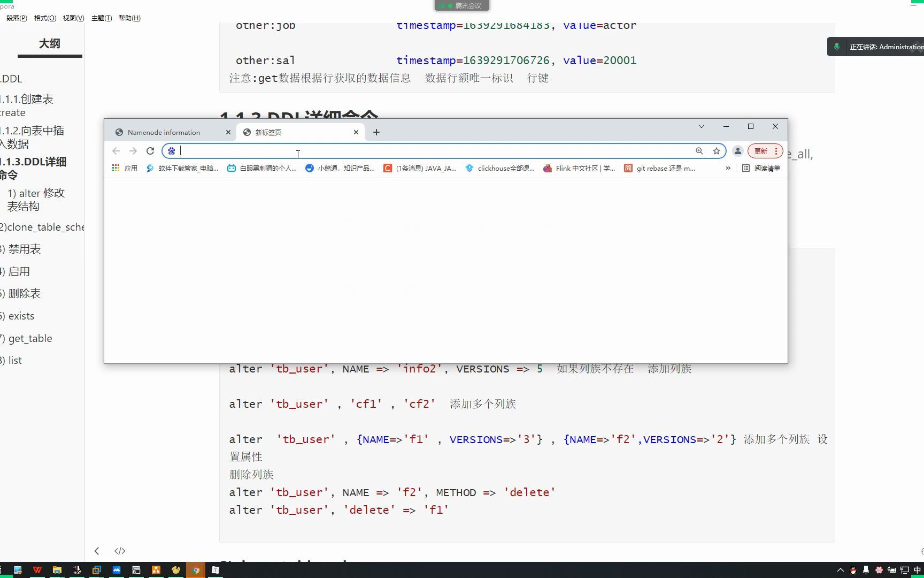Screen dimensions: 924x578
Task: Open 小鹅通 知识产品 bookmark
Action: pos(340,168)
